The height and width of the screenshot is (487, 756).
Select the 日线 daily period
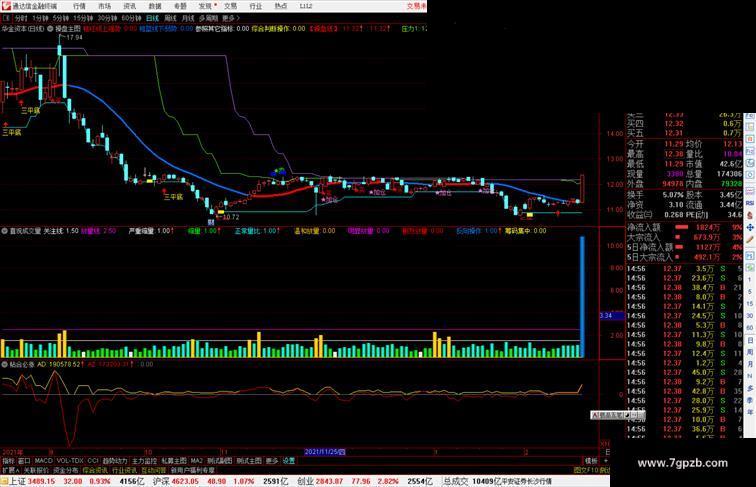152,18
